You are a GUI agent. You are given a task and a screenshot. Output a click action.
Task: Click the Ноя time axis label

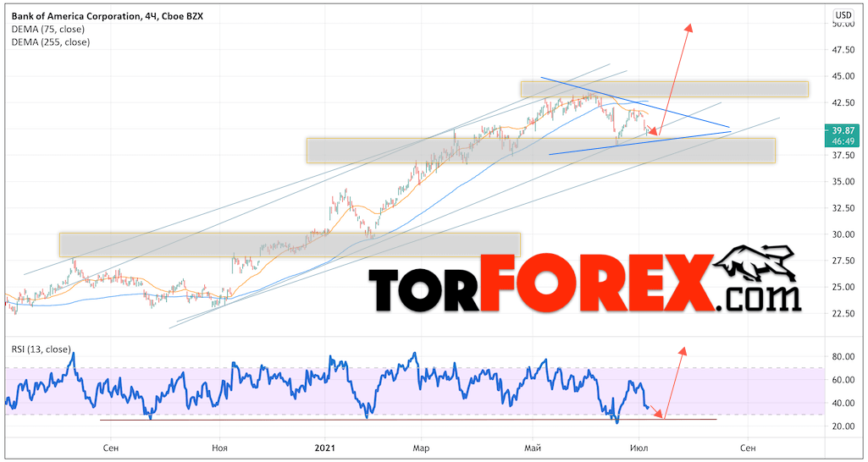220,447
